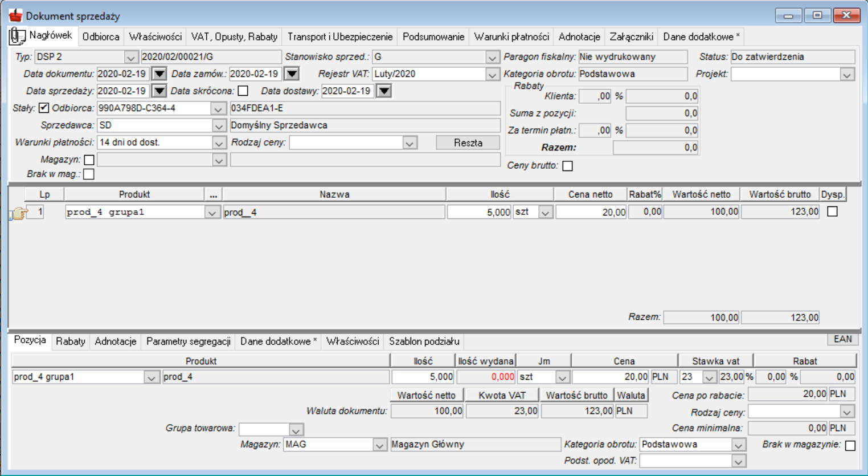This screenshot has height=476, width=868.
Task: Click the EAN button
Action: [842, 339]
